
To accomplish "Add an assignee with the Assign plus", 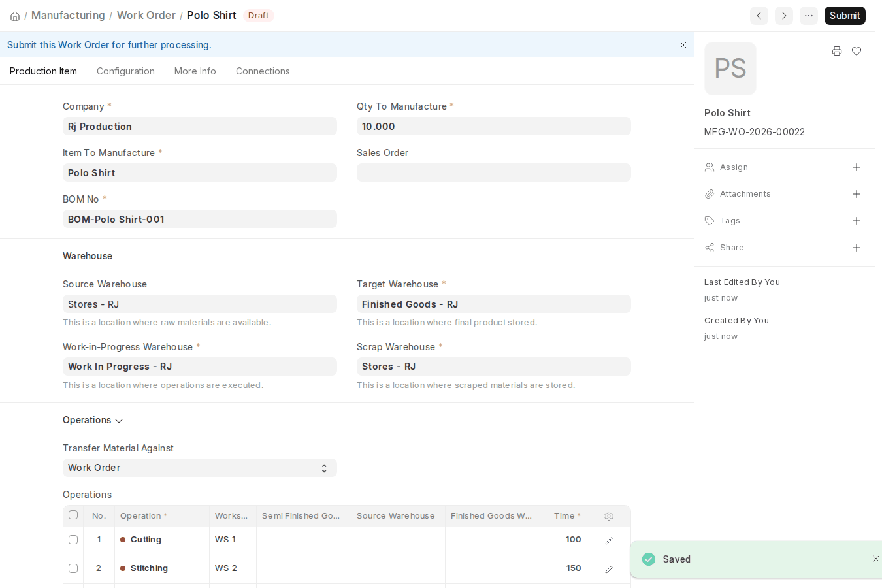I will click(x=857, y=167).
